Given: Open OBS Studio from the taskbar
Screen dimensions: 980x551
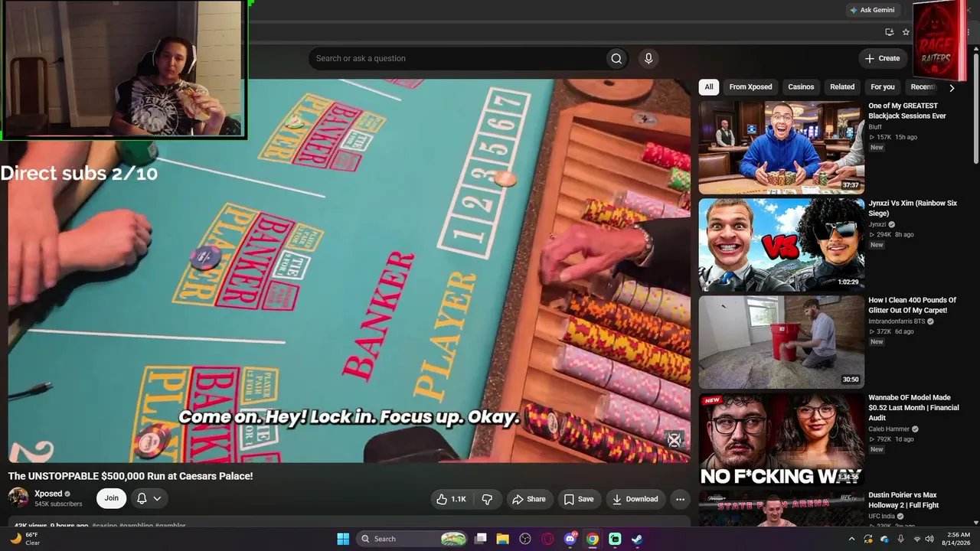Looking at the screenshot, I should (x=525, y=539).
